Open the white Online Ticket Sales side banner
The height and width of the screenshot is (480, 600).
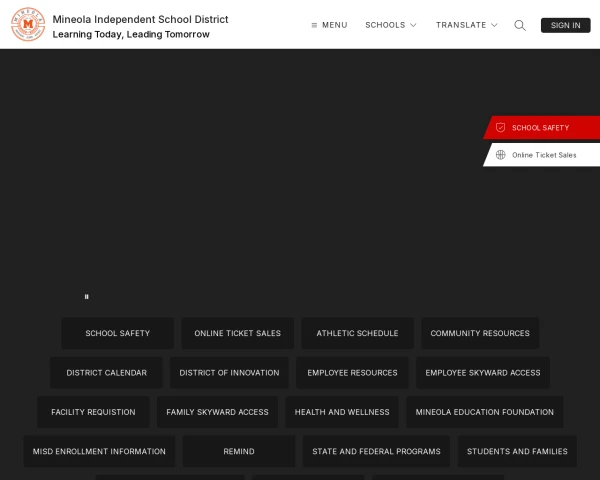541,155
